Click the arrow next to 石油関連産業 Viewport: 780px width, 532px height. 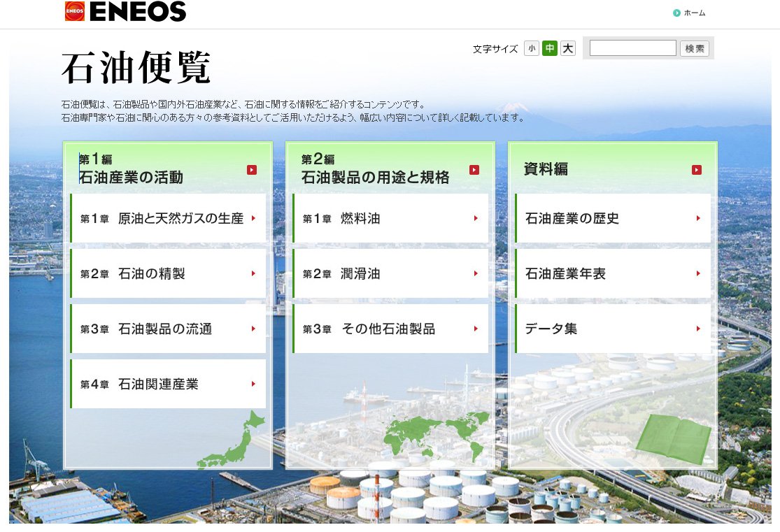253,384
